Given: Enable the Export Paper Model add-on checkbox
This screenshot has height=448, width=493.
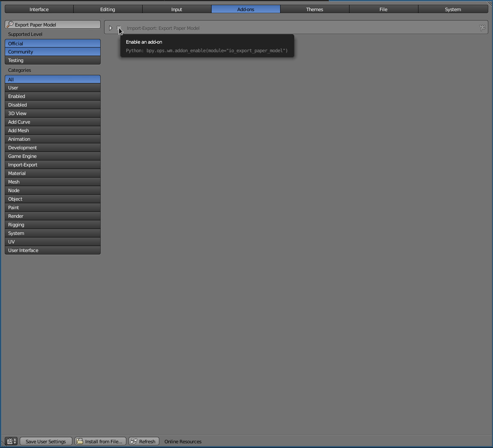Looking at the screenshot, I should click(x=119, y=28).
